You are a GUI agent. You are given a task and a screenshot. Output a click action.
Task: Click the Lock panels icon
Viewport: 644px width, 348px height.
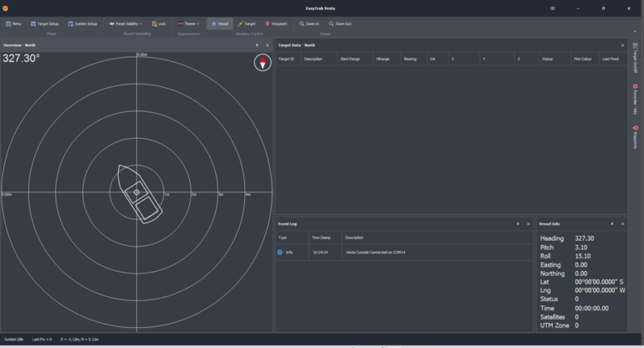pos(159,23)
